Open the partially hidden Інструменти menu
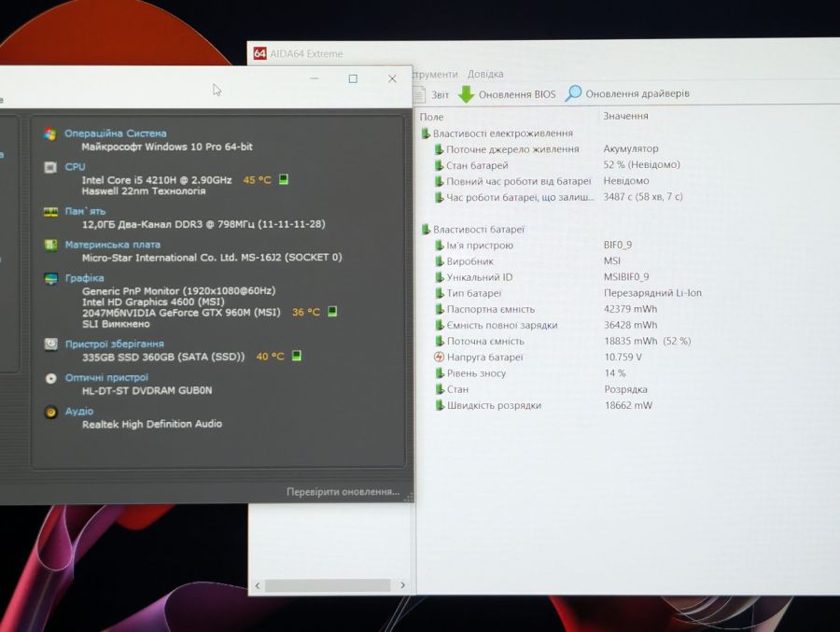This screenshot has height=632, width=840. pyautogui.click(x=435, y=74)
